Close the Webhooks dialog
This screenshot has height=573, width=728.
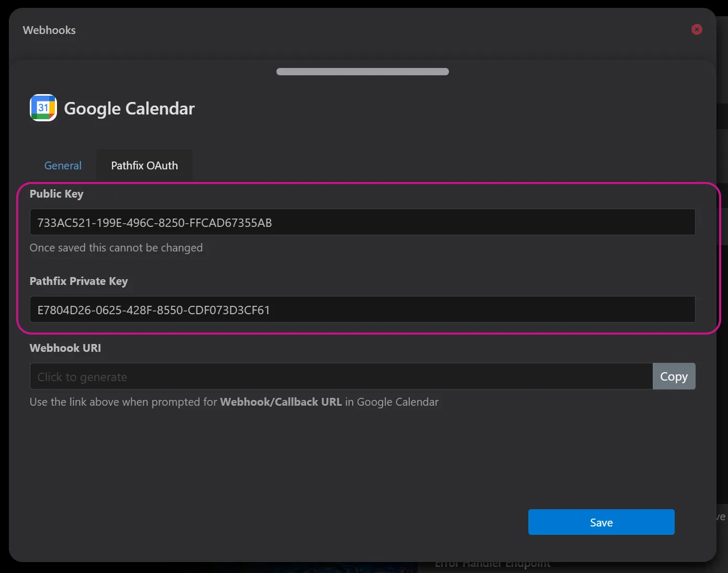tap(697, 29)
